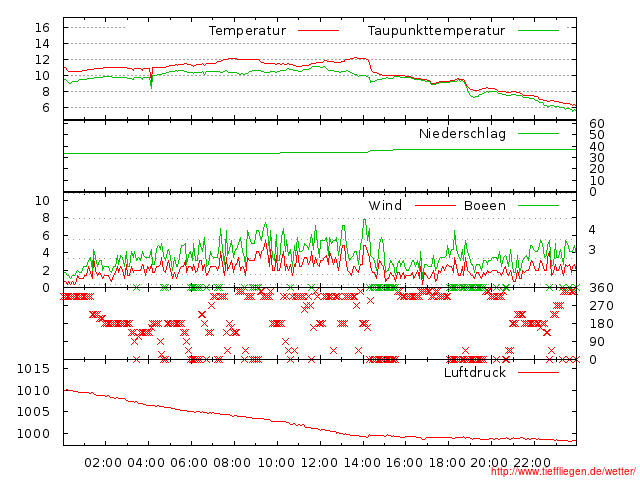Click the green line sample beside Taupunkttemperatur

tap(538, 31)
